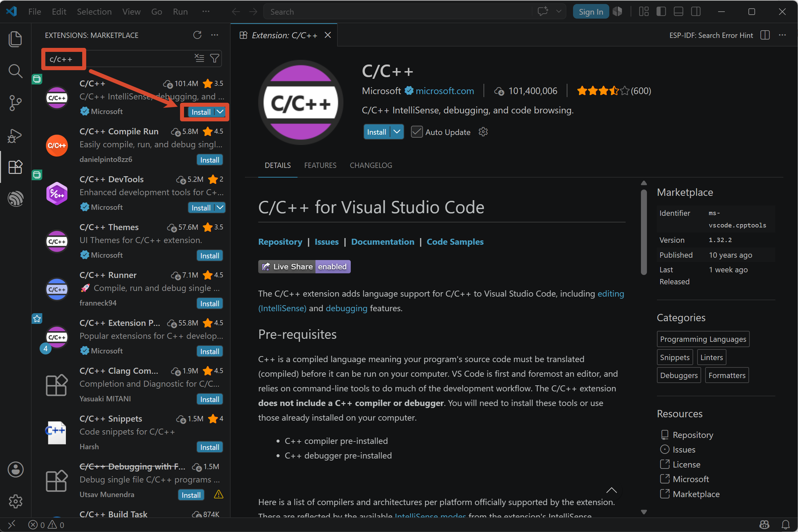Image resolution: width=798 pixels, height=532 pixels.
Task: Open the File menu
Action: point(35,12)
